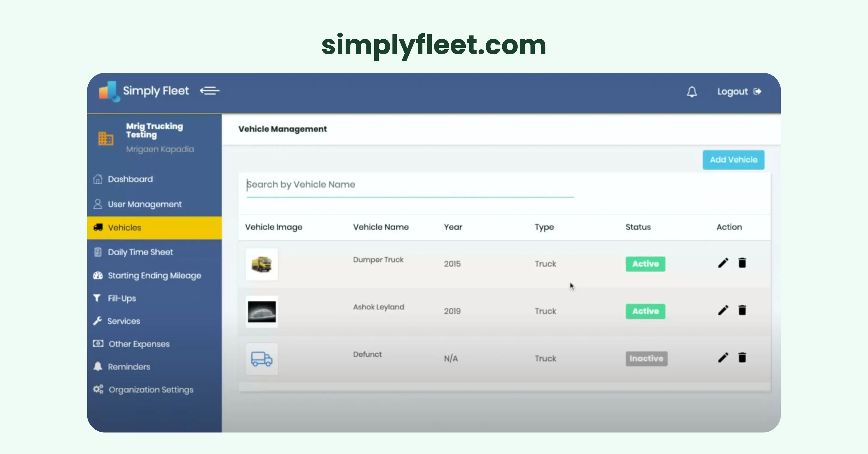Screen dimensions: 868x454
Task: Click the organization building icon
Action: click(106, 139)
